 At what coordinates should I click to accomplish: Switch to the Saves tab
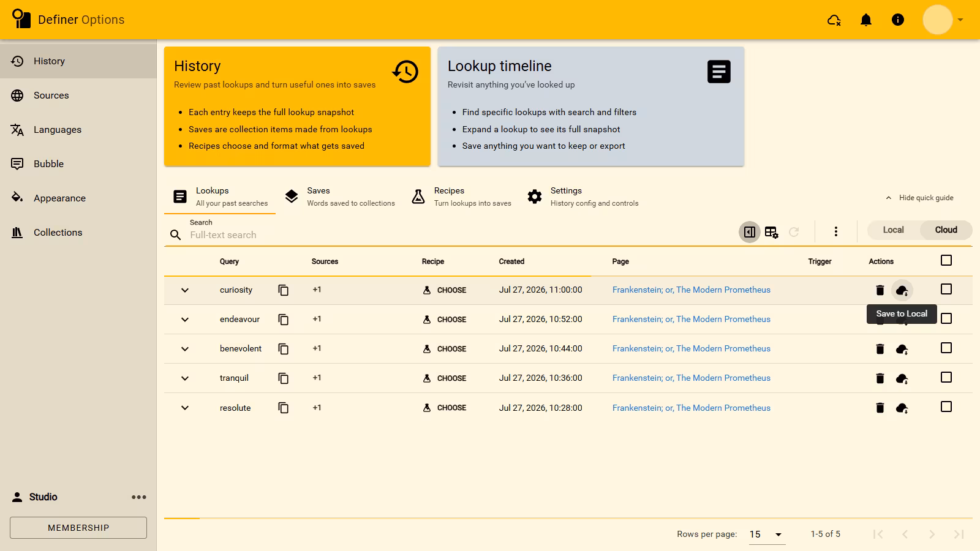pos(339,197)
